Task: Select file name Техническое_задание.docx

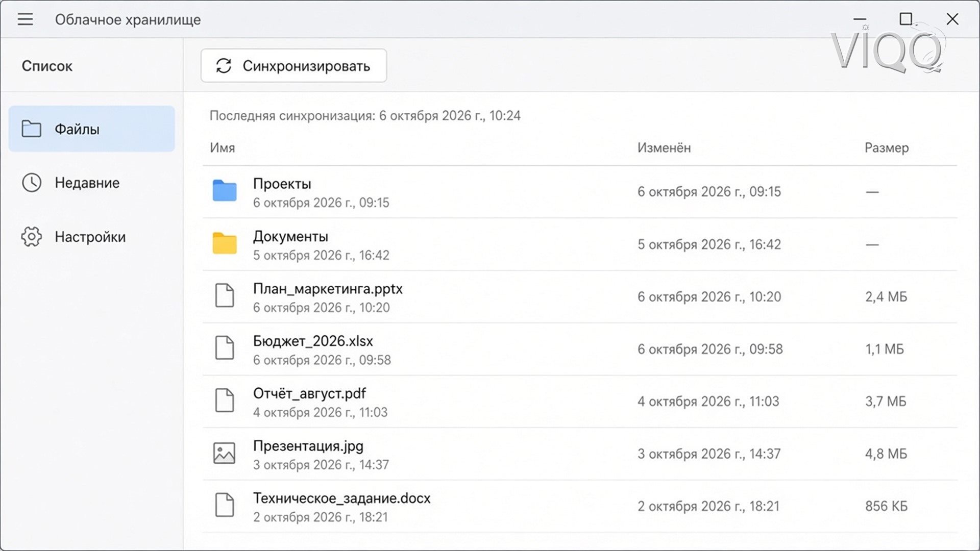Action: click(342, 498)
